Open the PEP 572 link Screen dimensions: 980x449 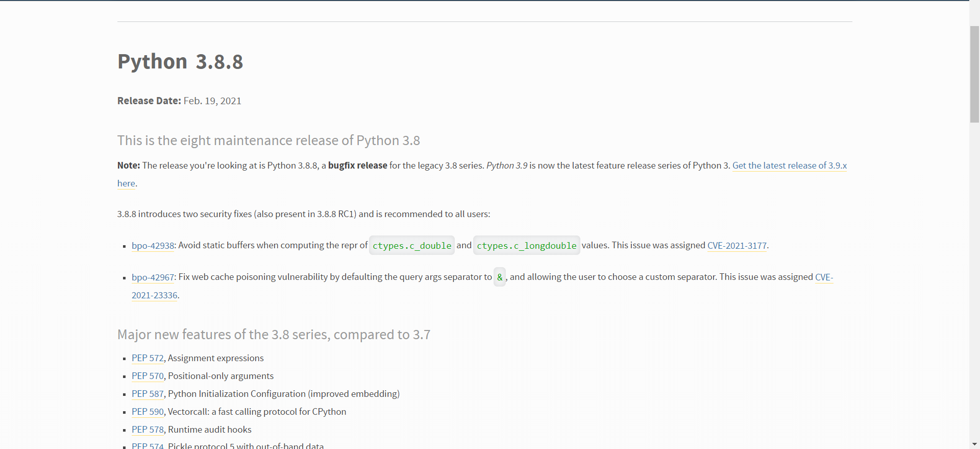tap(148, 358)
